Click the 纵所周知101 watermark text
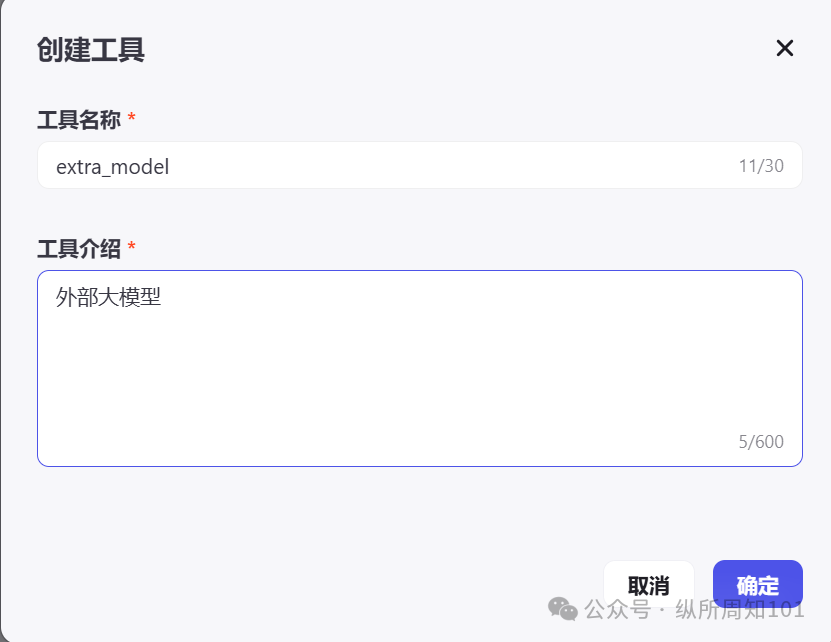The image size is (831, 642). 740,609
